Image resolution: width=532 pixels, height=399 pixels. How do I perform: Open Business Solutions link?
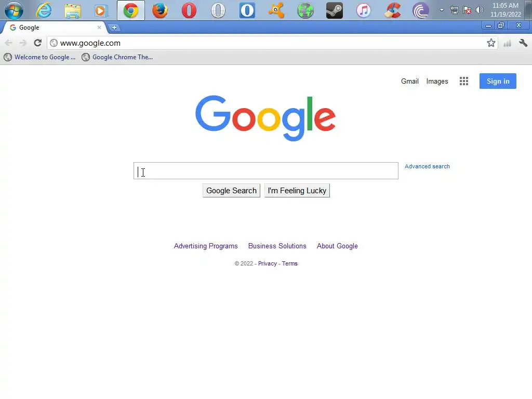pyautogui.click(x=277, y=246)
